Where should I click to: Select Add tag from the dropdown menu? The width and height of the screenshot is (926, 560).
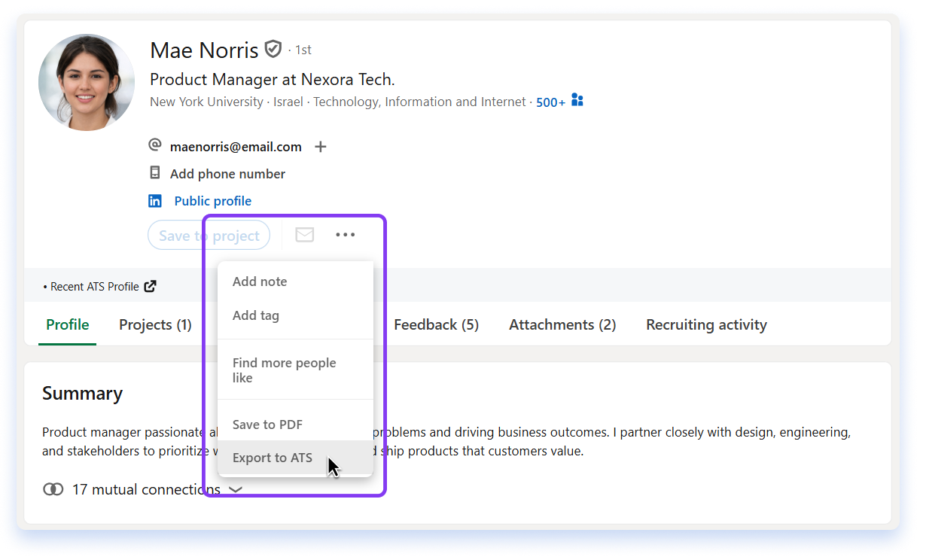point(295,315)
